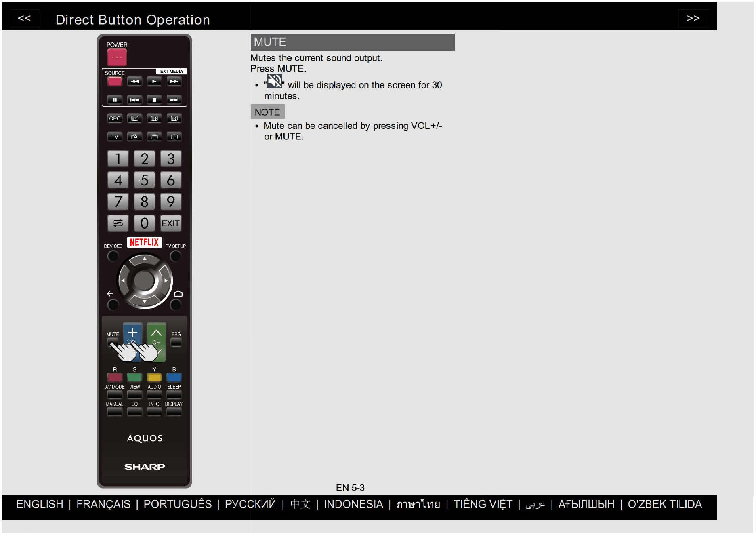Image resolution: width=756 pixels, height=535 pixels.
Task: Click the right arrow on the remote d-pad
Action: click(166, 280)
